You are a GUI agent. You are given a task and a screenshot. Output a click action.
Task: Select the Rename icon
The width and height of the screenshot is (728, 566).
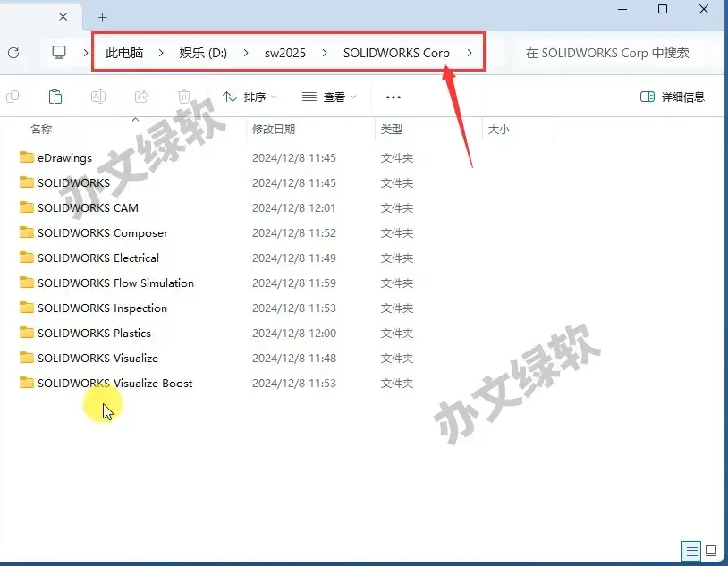pyautogui.click(x=98, y=97)
